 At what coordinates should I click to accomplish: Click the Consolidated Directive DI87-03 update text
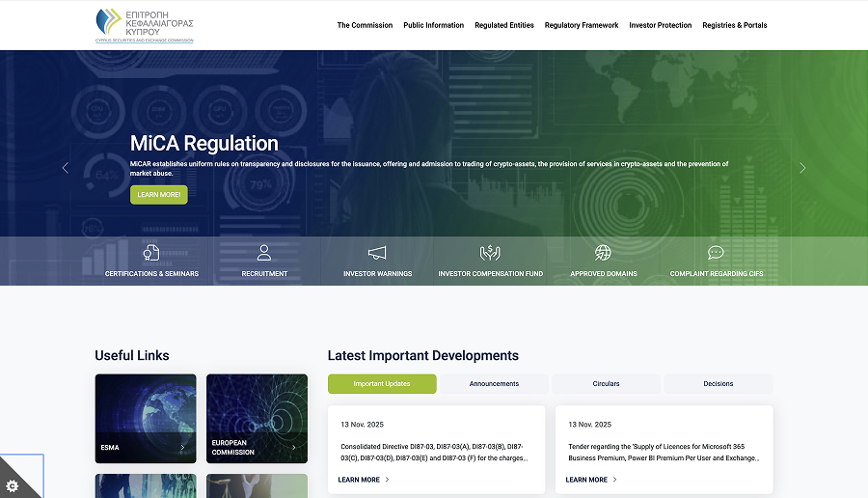[x=434, y=453]
